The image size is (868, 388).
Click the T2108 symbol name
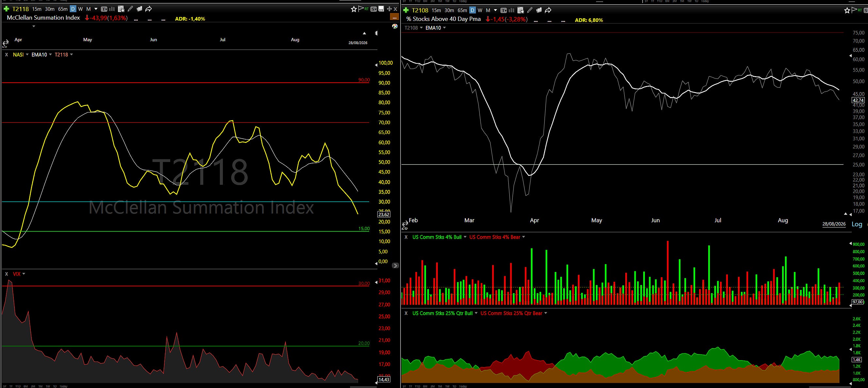click(420, 10)
